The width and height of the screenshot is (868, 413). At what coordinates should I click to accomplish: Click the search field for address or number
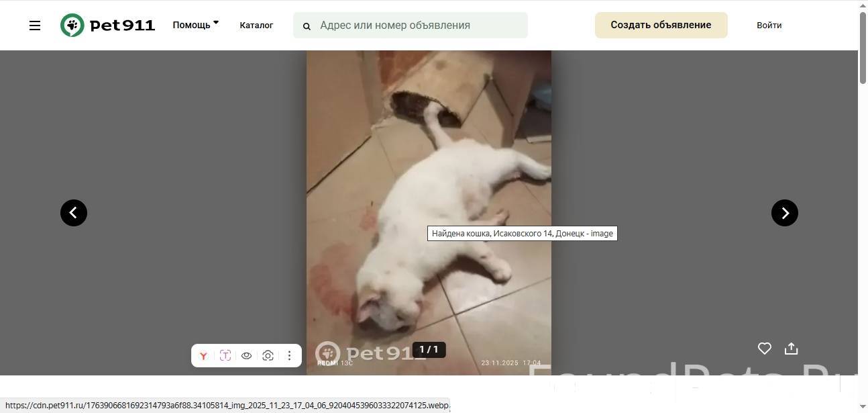[419, 25]
